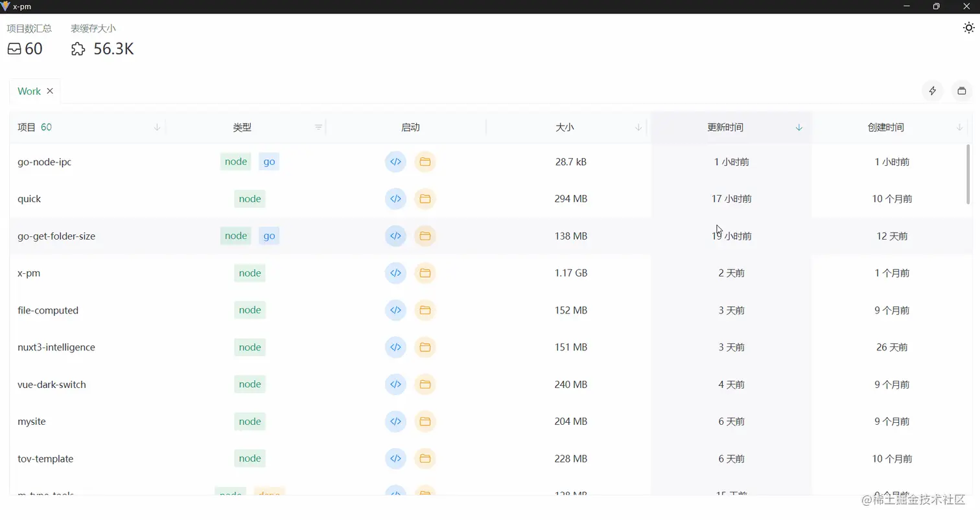Open go-get-folder-size folder icon
This screenshot has height=520, width=980.
(425, 236)
